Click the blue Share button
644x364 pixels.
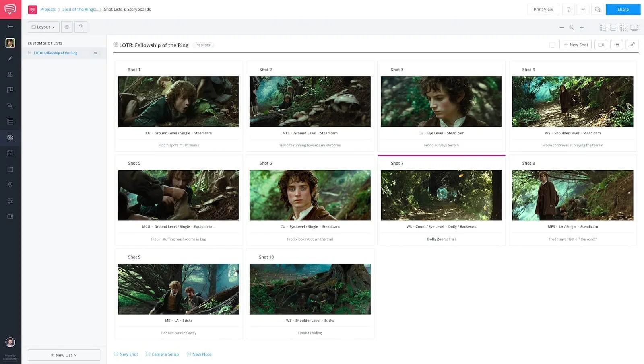click(623, 9)
